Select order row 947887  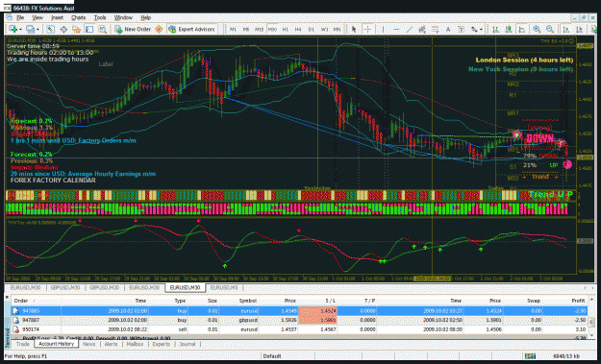pyautogui.click(x=299, y=320)
